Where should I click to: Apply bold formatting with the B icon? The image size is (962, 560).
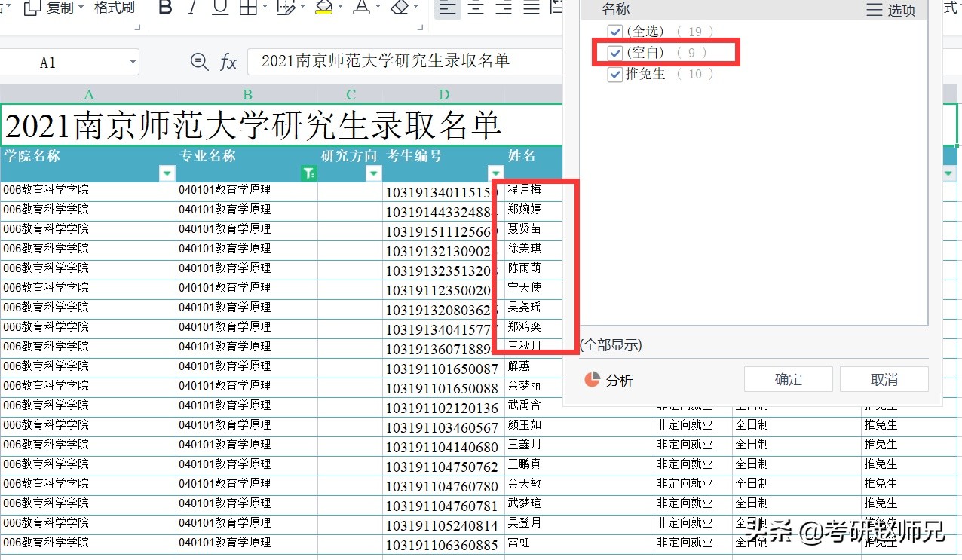164,7
